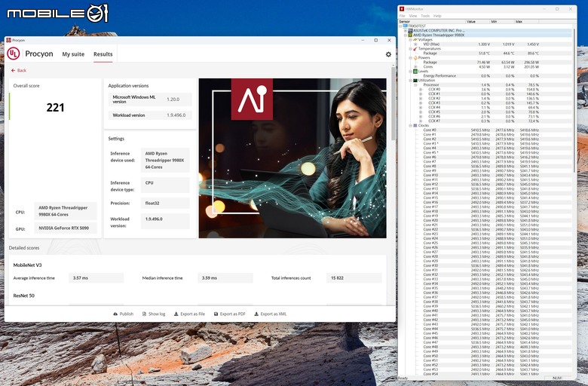
Task: Click the float32 precision value
Action: (x=165, y=204)
